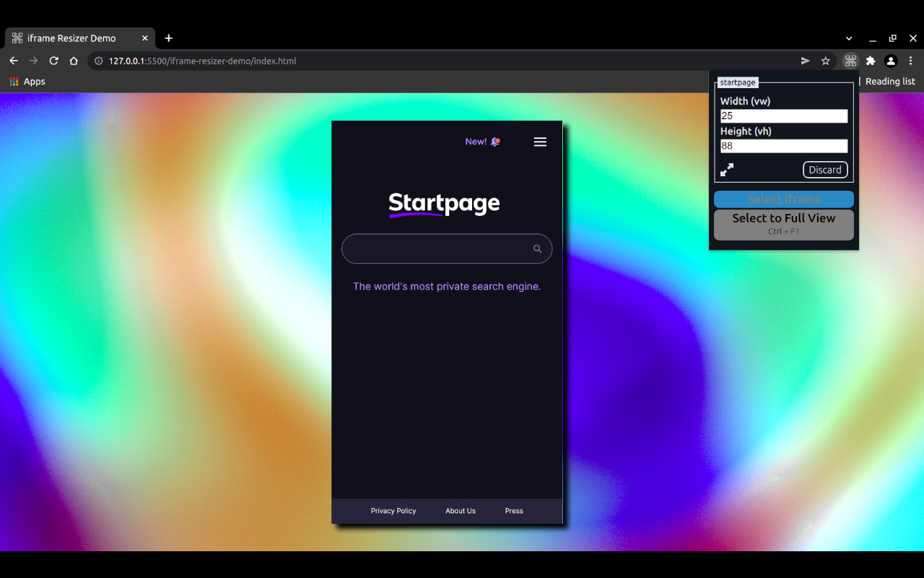This screenshot has width=924, height=578.
Task: Close the iframe Resizer Demo tab
Action: (145, 38)
